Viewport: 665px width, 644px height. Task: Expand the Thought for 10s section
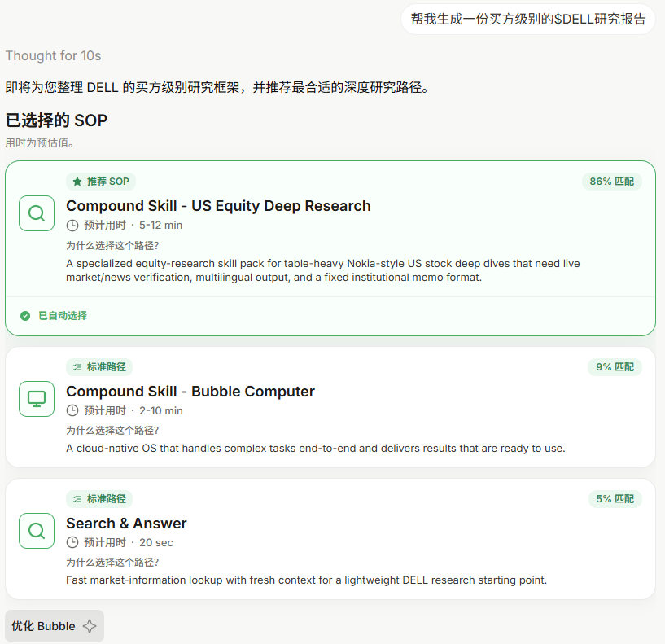click(53, 55)
